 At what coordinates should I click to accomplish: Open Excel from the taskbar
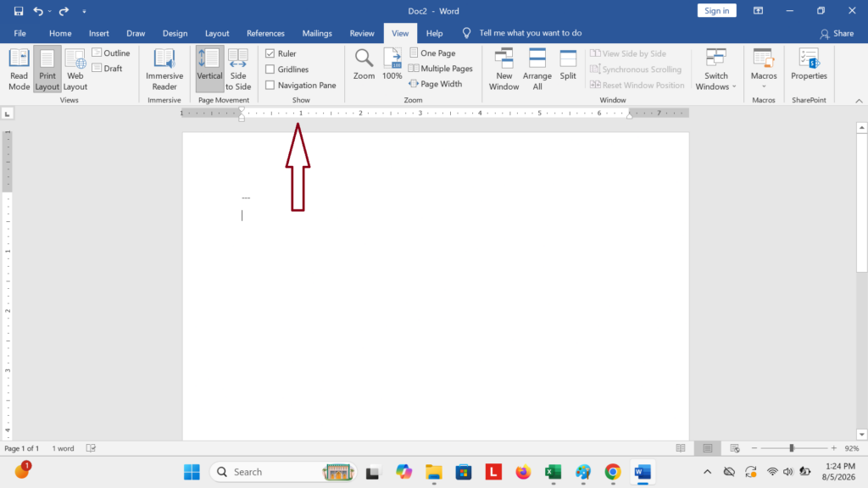coord(553,472)
